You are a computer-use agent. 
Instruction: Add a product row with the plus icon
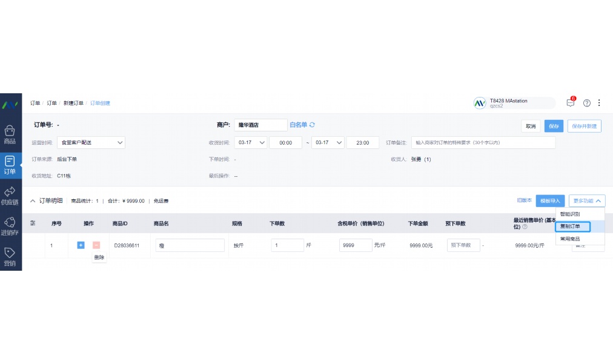click(x=81, y=245)
